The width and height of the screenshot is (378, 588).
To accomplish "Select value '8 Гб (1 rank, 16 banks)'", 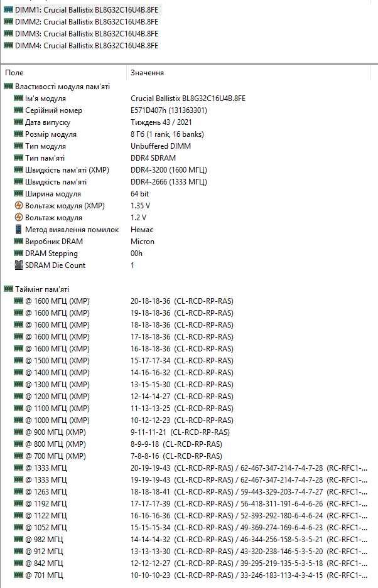I will point(168,134).
